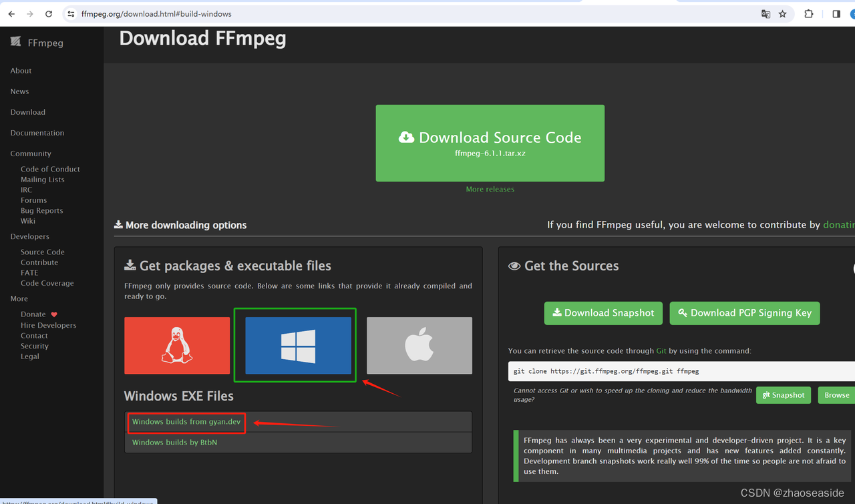855x504 pixels.
Task: Select the Apple macOS package tile
Action: [x=419, y=345]
